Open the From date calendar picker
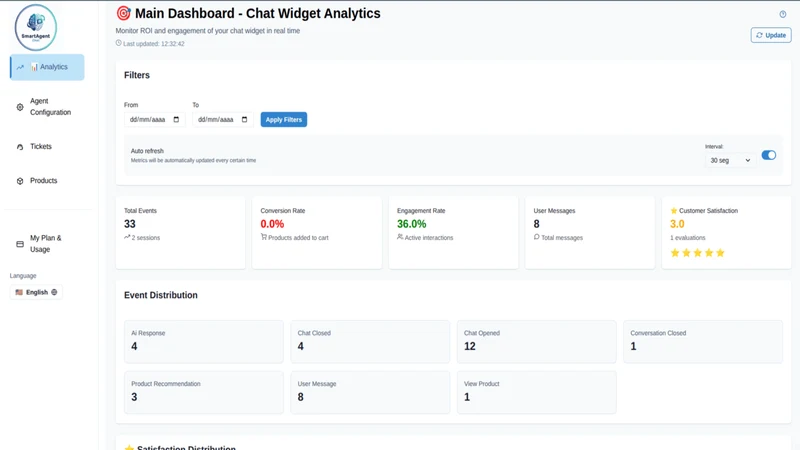Image resolution: width=800 pixels, height=450 pixels. click(x=177, y=119)
